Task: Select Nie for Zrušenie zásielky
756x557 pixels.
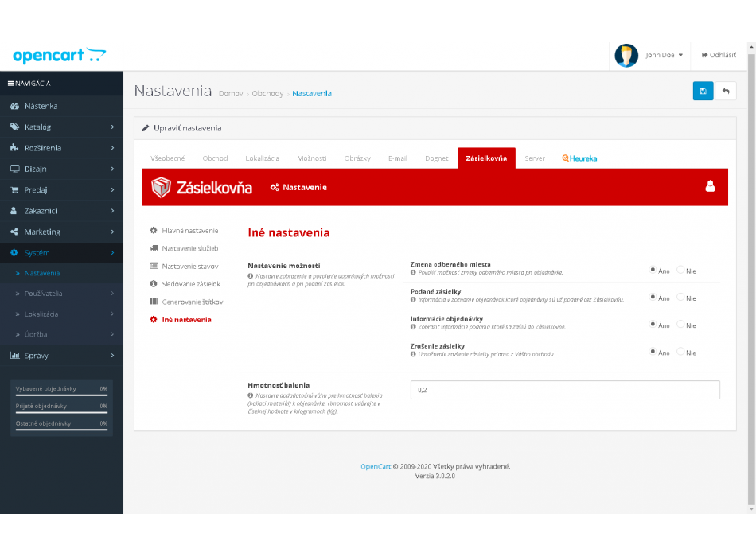Action: [x=680, y=352]
